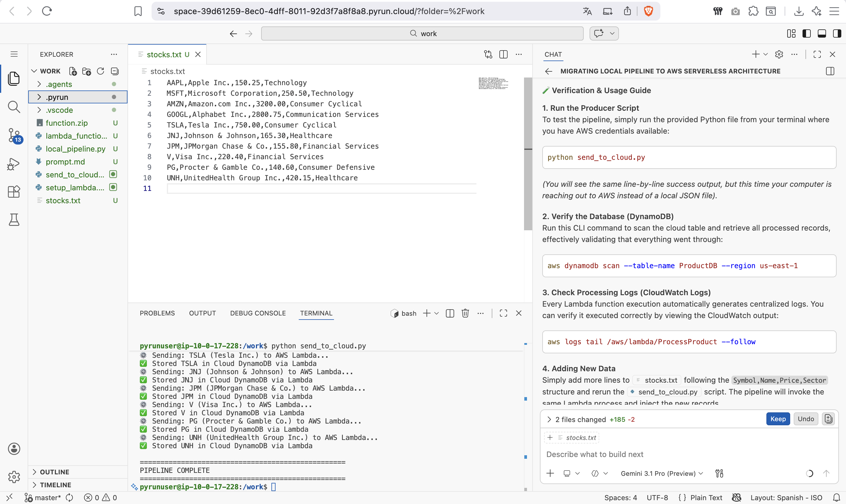Toggle the bottom panel visibility
Viewport: 846px width, 504px height.
click(822, 33)
